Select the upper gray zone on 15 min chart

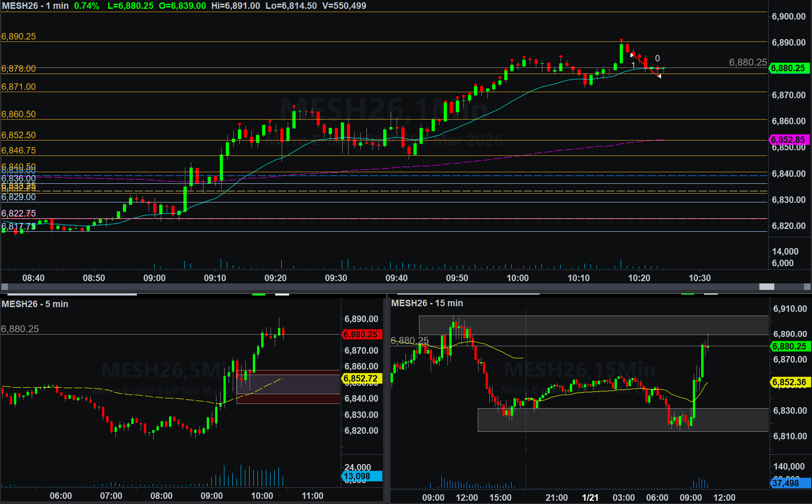point(594,325)
